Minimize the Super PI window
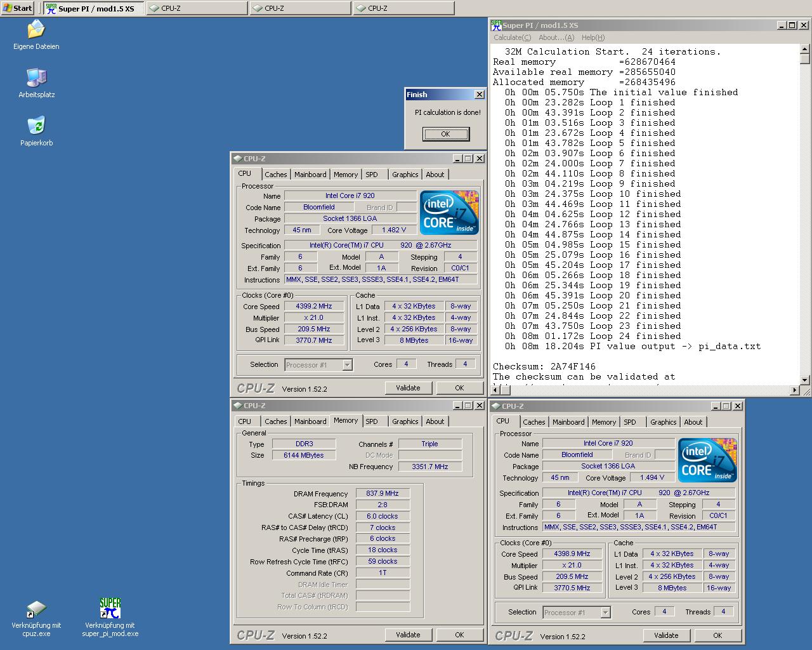812x650 pixels. pos(782,25)
